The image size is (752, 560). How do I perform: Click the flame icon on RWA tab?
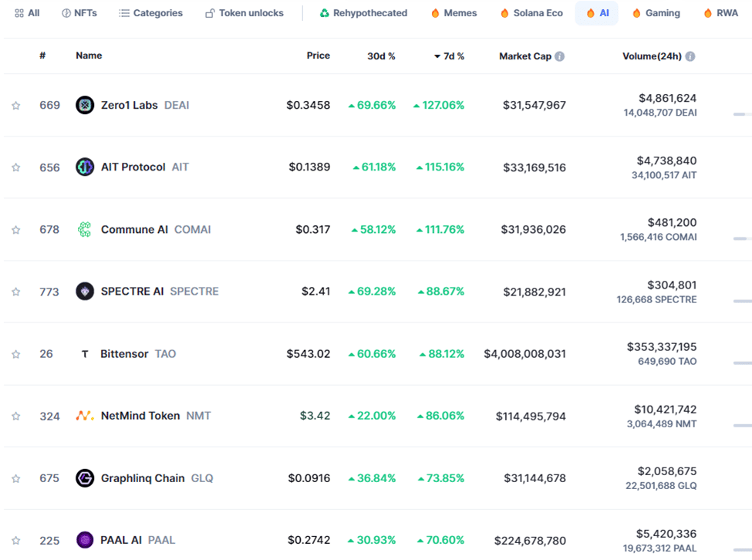click(x=708, y=13)
